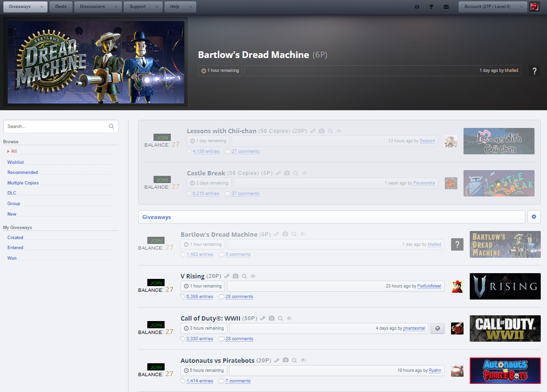
Task: Open the Support menu item
Action: point(138,7)
